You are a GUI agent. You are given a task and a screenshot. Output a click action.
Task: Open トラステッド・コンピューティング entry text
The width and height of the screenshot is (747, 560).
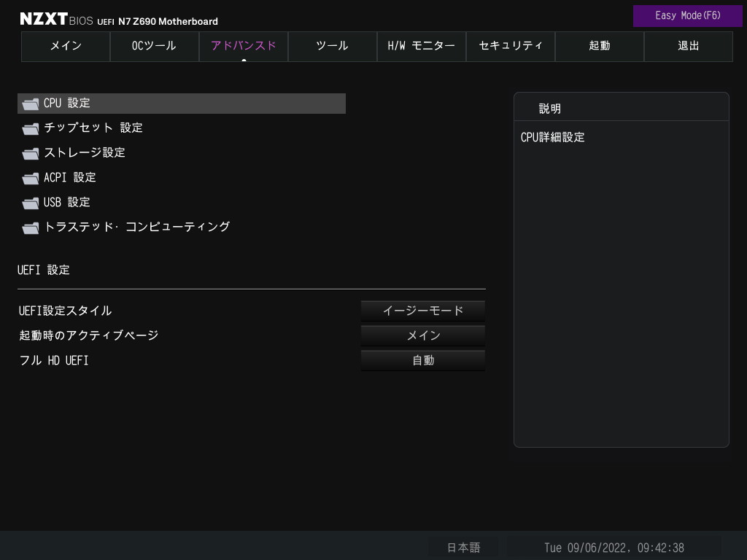tap(137, 227)
